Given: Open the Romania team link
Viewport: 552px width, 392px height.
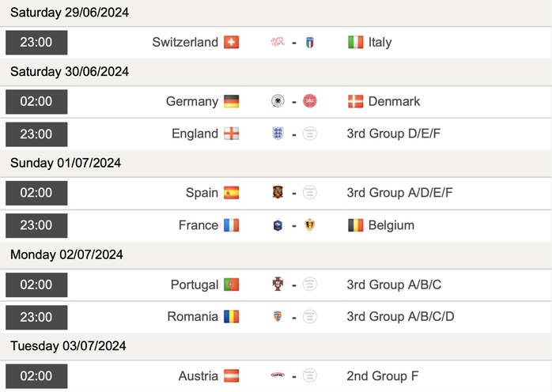Looking at the screenshot, I should pyautogui.click(x=192, y=316).
